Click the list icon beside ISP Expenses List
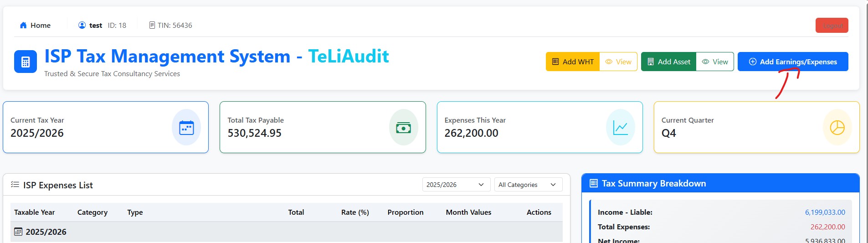 (15, 185)
